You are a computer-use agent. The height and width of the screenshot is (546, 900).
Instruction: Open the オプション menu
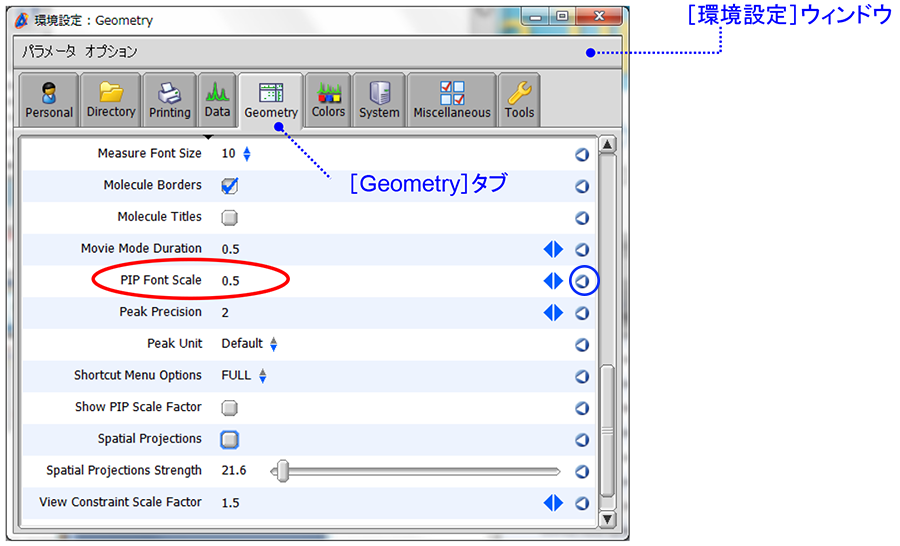[111, 51]
